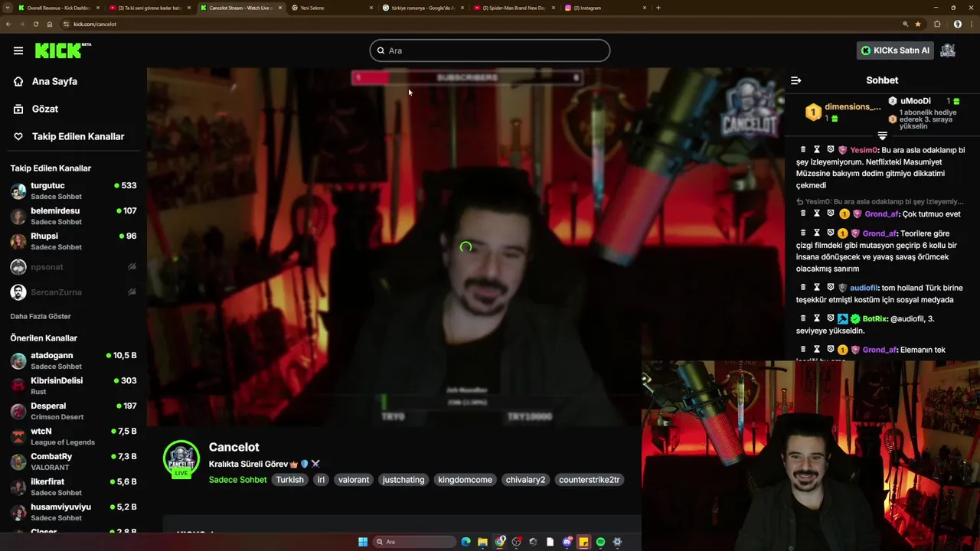Open CombatRy recommended channel
Viewport: 980px width, 551px height.
(x=73, y=461)
